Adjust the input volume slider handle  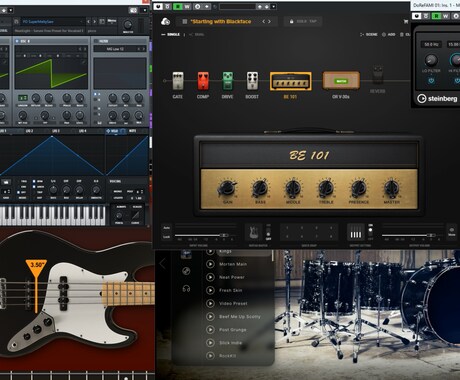224,235
